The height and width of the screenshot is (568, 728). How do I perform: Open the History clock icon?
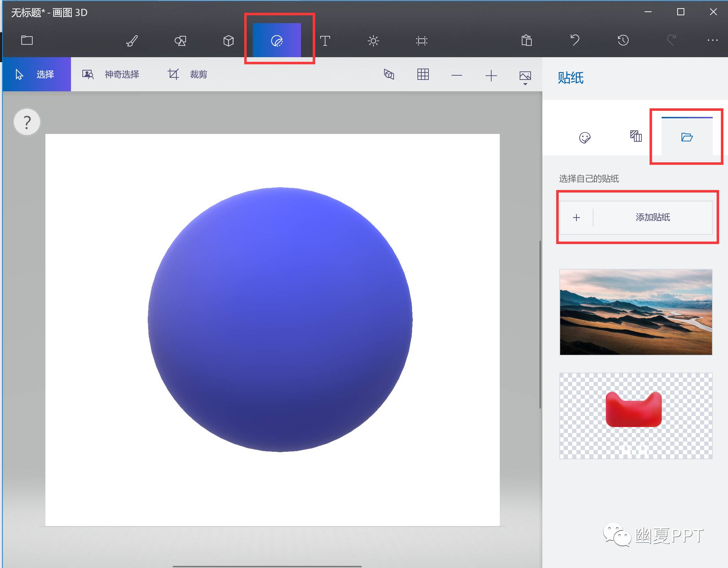tap(623, 40)
